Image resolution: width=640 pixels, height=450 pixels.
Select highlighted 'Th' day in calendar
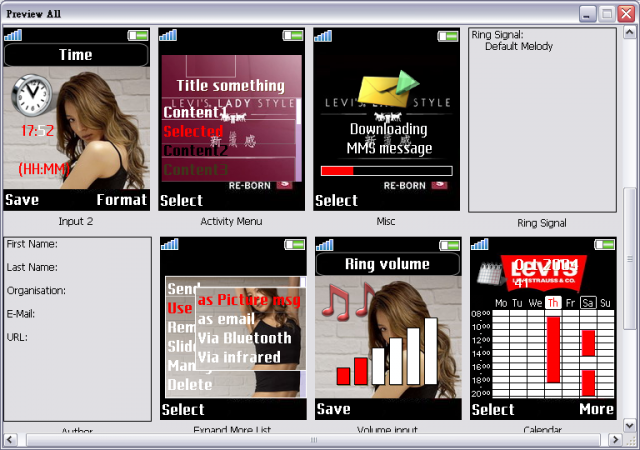click(x=553, y=303)
